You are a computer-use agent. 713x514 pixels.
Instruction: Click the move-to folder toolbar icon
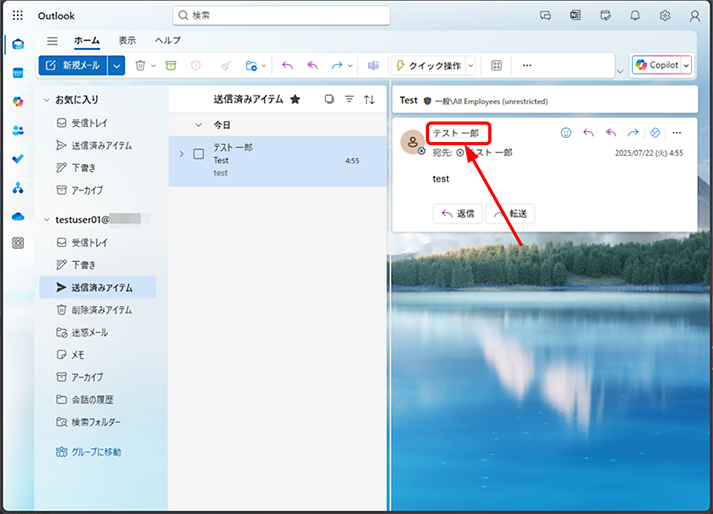pyautogui.click(x=251, y=66)
